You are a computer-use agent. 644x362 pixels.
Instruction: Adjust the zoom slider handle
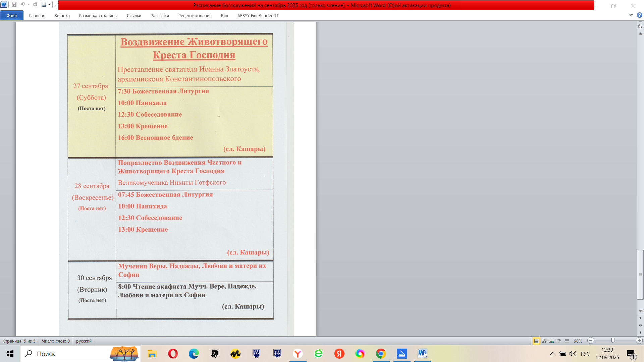[613, 341]
